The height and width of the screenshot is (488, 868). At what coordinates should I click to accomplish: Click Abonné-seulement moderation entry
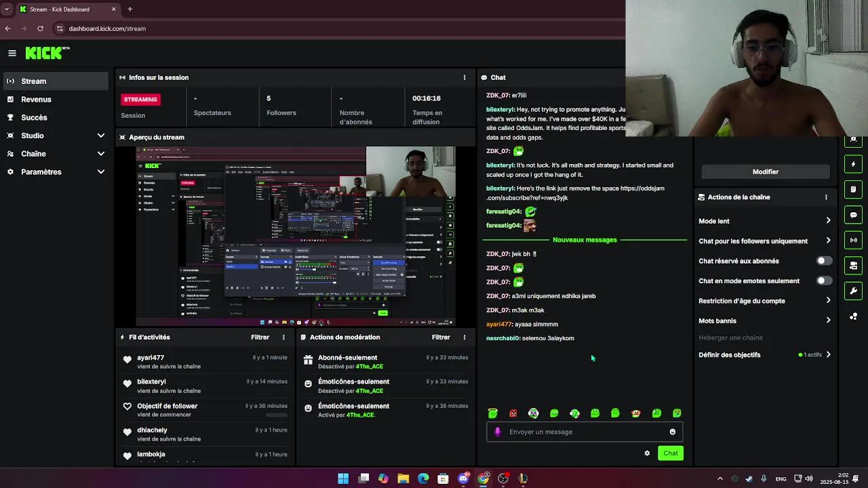click(385, 362)
